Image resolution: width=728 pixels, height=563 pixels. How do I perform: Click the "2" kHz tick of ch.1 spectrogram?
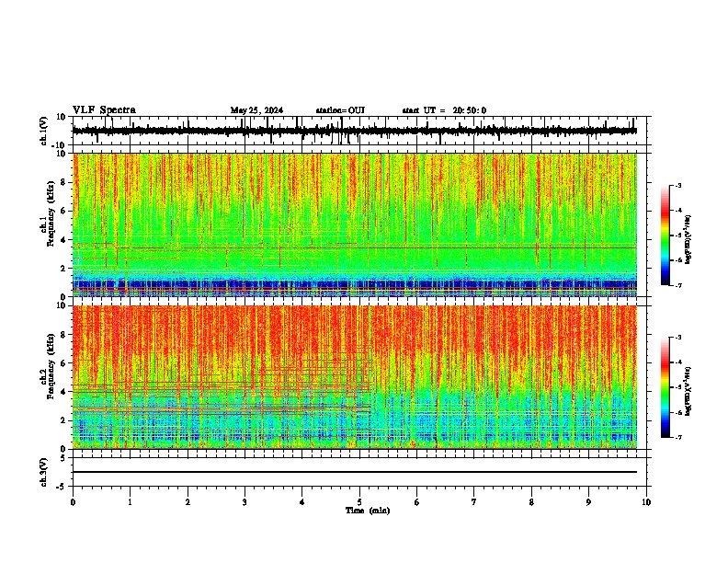tap(63, 268)
